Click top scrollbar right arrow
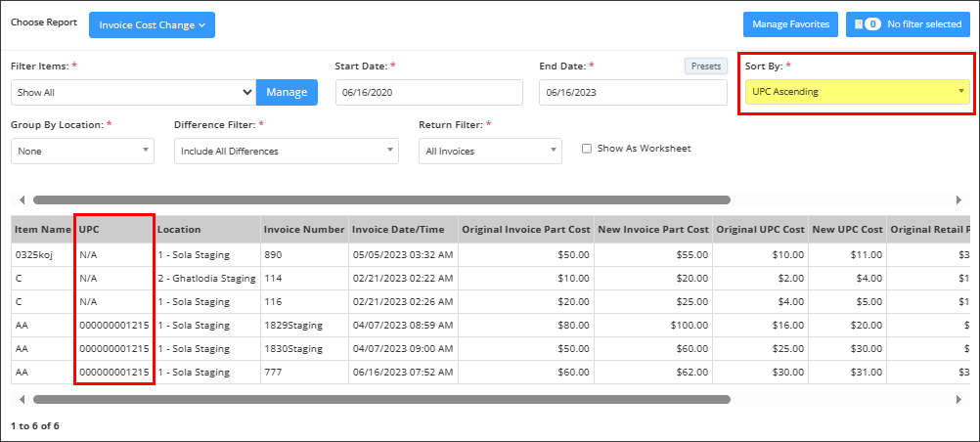This screenshot has width=980, height=442. coord(958,200)
